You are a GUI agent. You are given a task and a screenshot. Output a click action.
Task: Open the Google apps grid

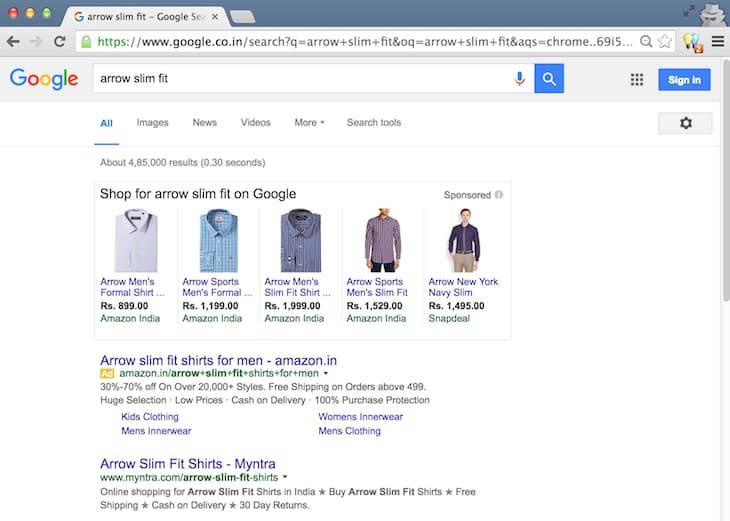click(x=637, y=80)
